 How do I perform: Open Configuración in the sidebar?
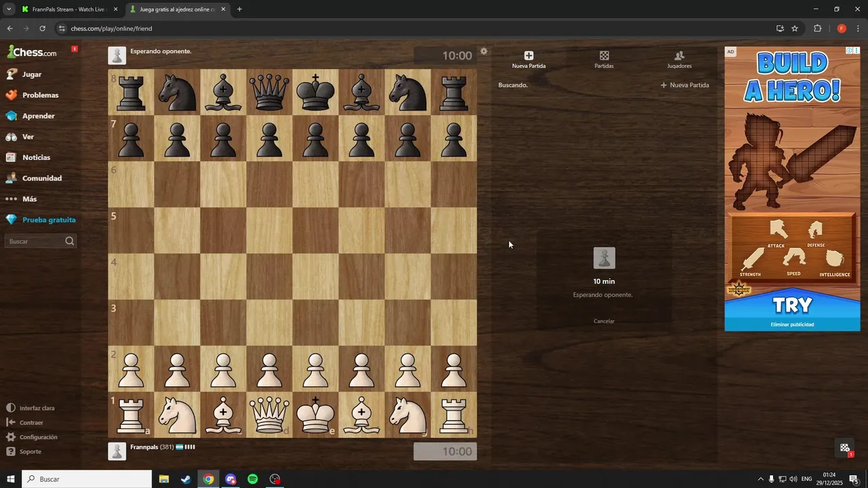click(x=32, y=437)
